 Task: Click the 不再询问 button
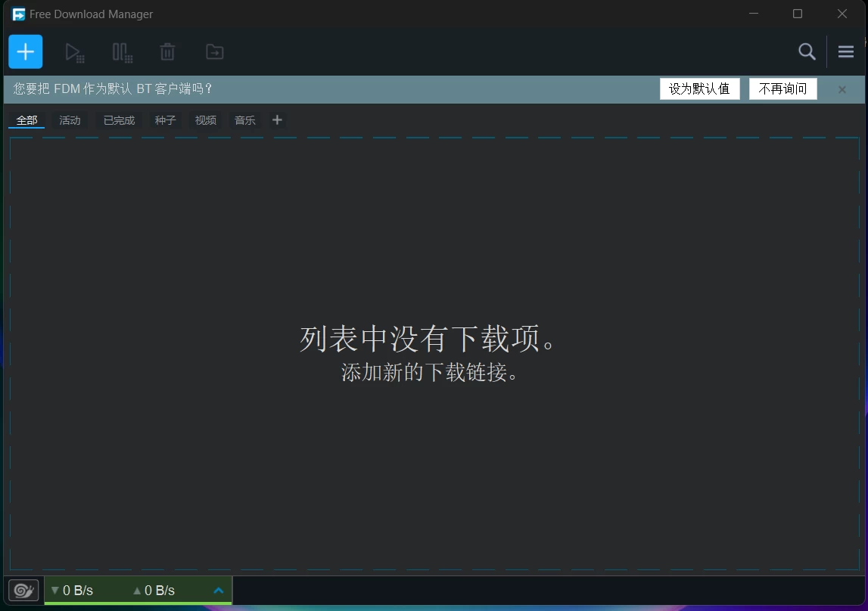(782, 88)
